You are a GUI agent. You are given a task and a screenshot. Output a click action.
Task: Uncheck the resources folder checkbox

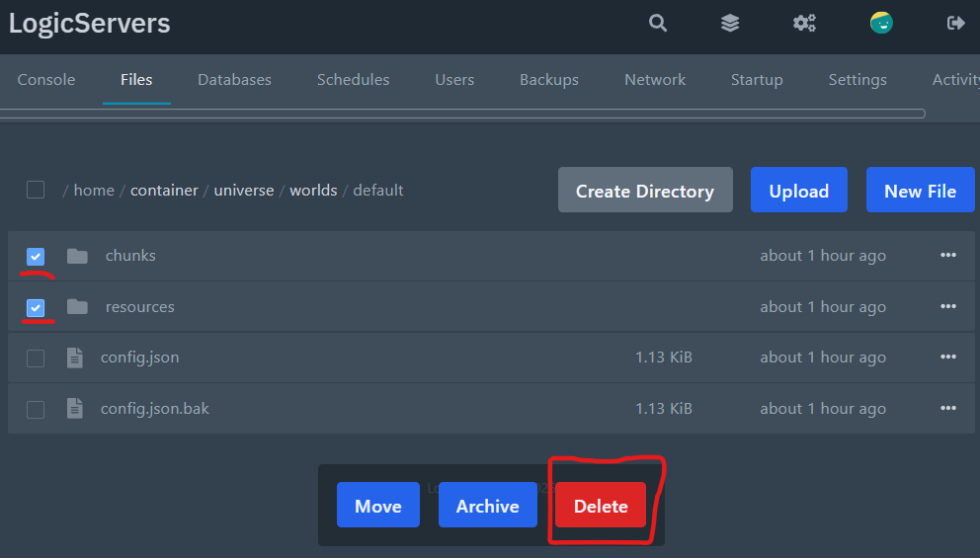(x=36, y=307)
